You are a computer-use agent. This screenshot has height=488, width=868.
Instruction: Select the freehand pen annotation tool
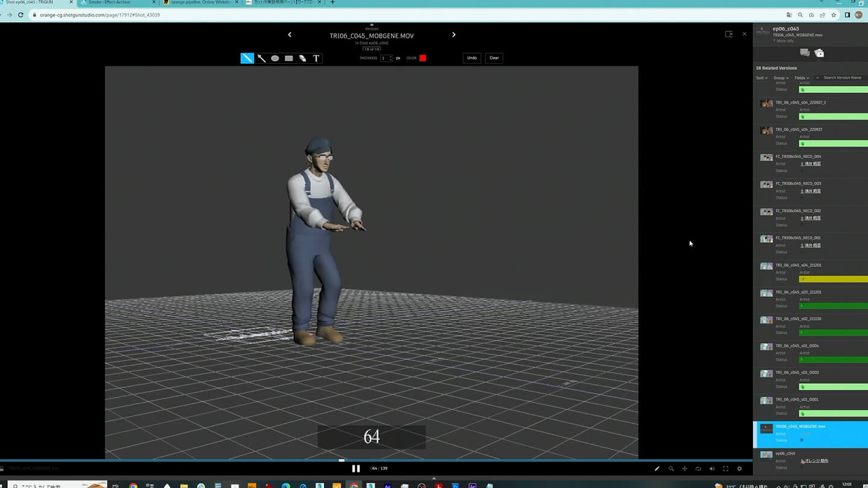point(247,58)
